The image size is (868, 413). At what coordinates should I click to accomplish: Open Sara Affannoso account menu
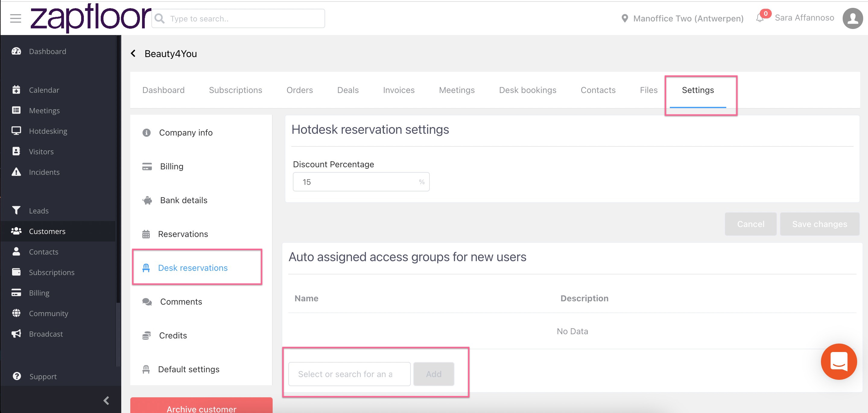point(804,18)
